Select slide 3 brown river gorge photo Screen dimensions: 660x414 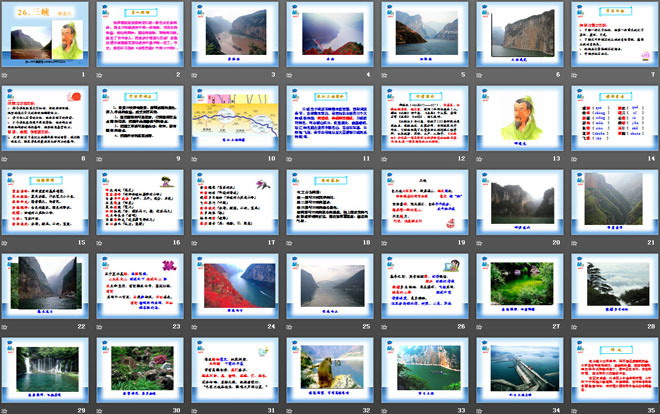tap(235, 34)
